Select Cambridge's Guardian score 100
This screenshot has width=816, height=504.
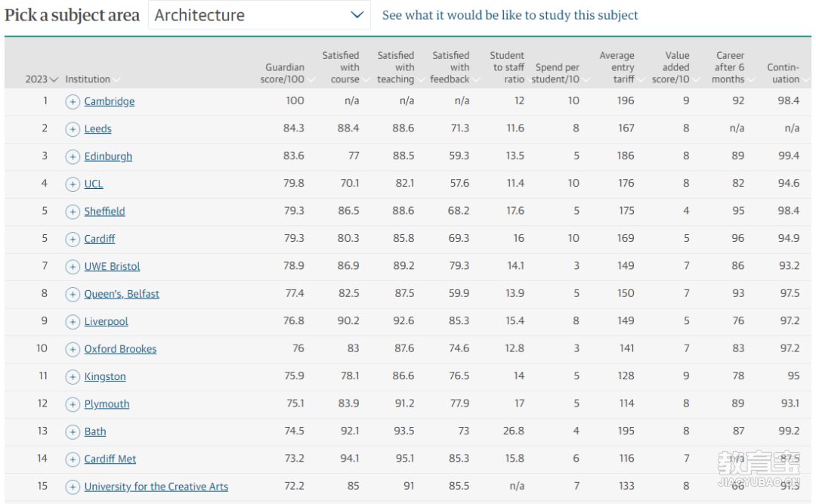(295, 100)
